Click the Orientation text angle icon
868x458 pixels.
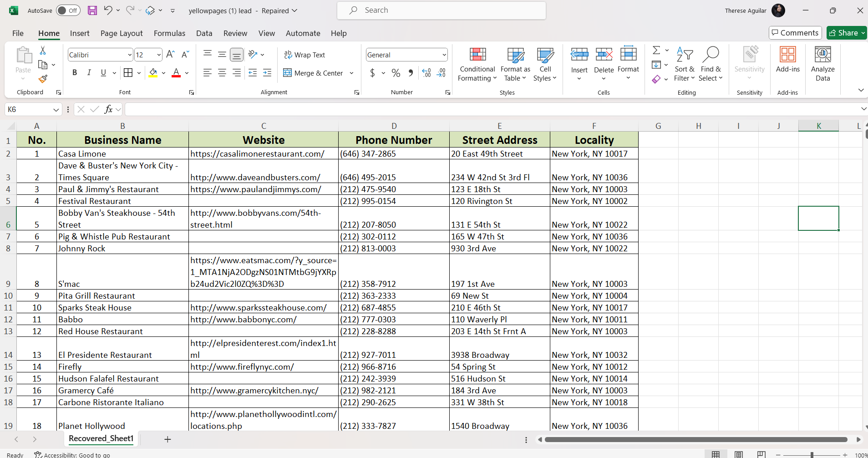click(253, 55)
